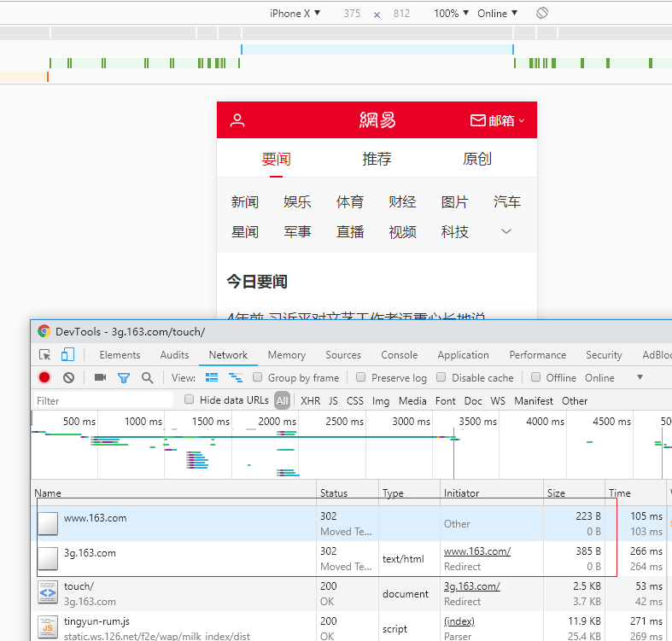This screenshot has width=672, height=641.
Task: Open the 3g.163.com/ initiator link
Action: tap(472, 586)
